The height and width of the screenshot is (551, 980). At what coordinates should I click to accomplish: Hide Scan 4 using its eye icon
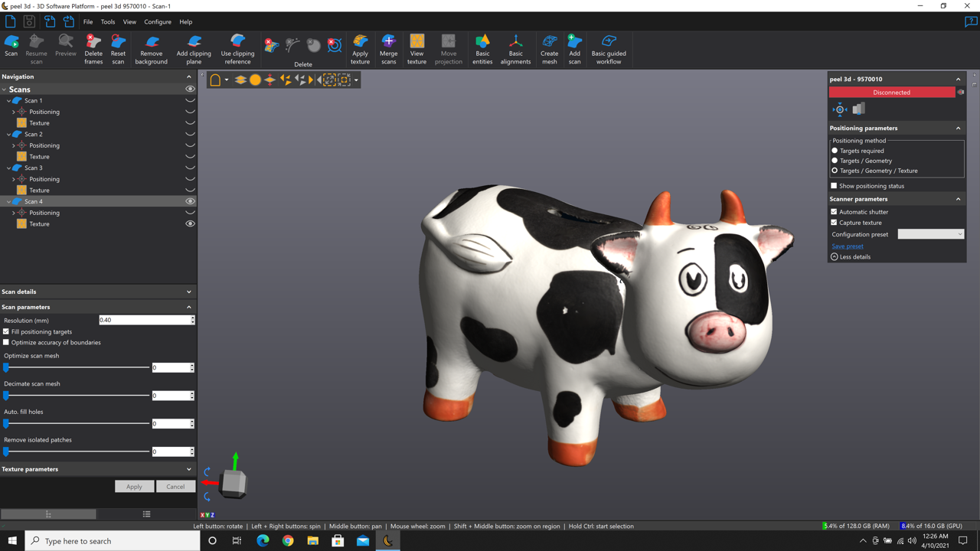point(190,201)
